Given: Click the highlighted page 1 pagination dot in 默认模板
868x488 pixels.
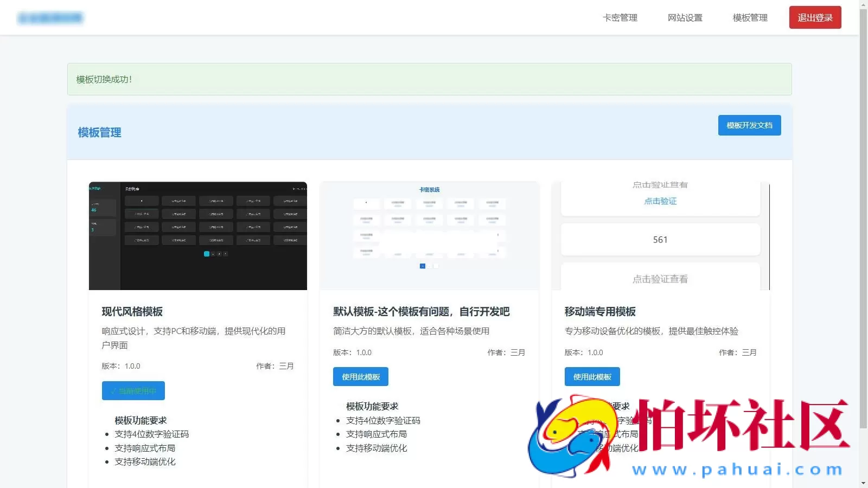Looking at the screenshot, I should coord(423,266).
